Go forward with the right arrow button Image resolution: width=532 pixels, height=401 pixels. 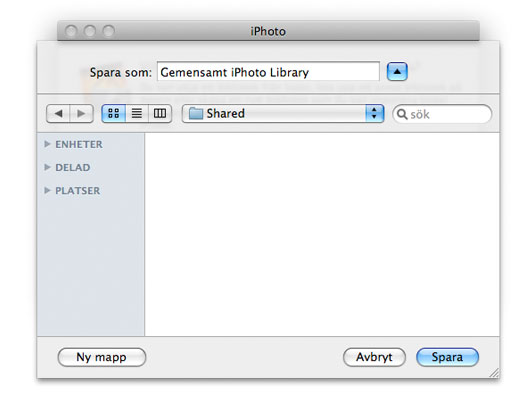(x=81, y=113)
